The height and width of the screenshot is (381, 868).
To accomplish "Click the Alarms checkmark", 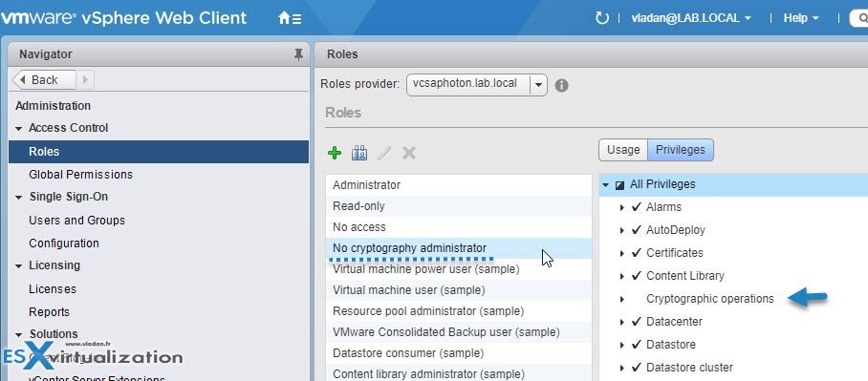I will click(x=637, y=207).
